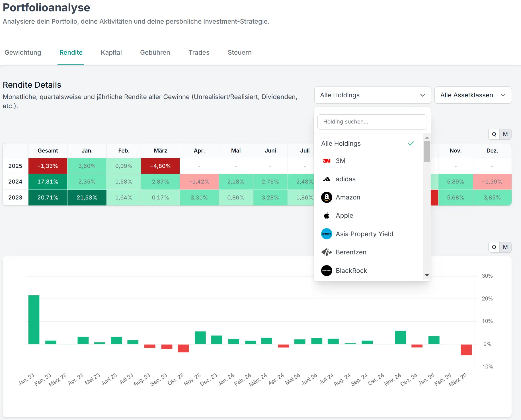Select Berentzen from the holdings list
The width and height of the screenshot is (521, 420).
pyautogui.click(x=368, y=252)
